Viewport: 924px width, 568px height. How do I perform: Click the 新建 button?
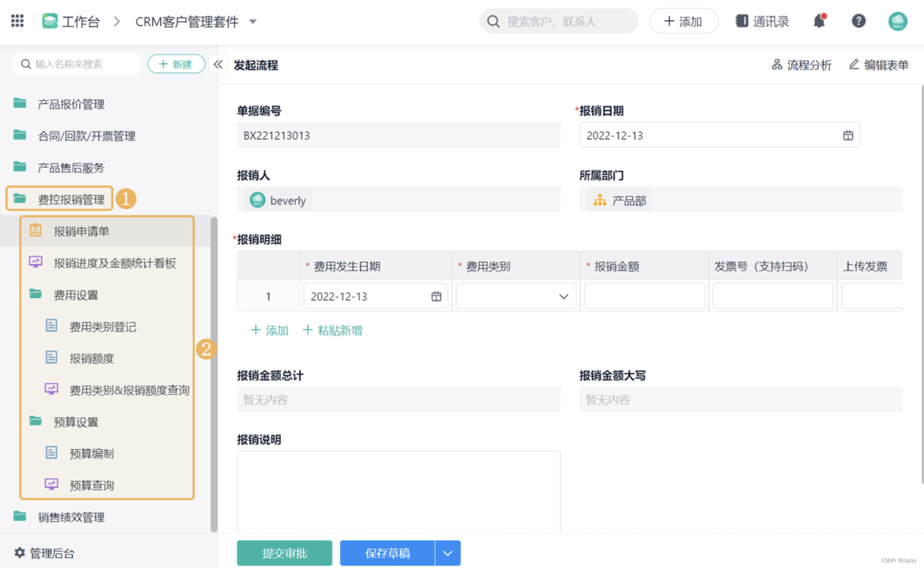176,64
